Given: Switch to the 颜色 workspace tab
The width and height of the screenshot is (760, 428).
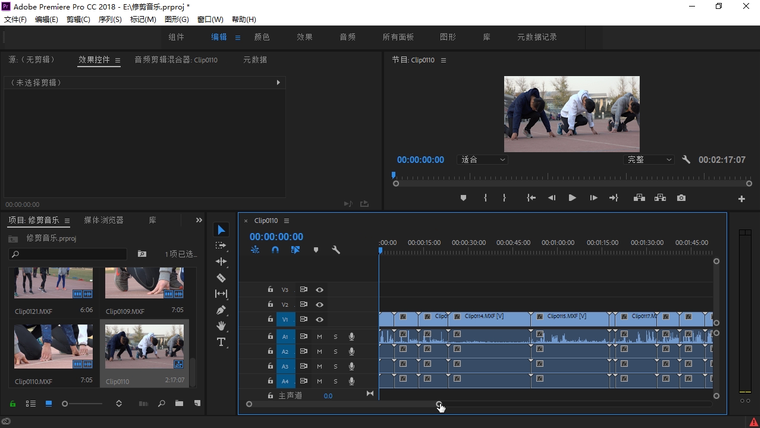Looking at the screenshot, I should [262, 37].
